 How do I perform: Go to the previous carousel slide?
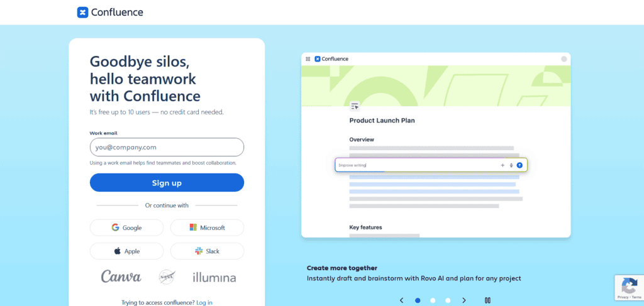(x=402, y=300)
